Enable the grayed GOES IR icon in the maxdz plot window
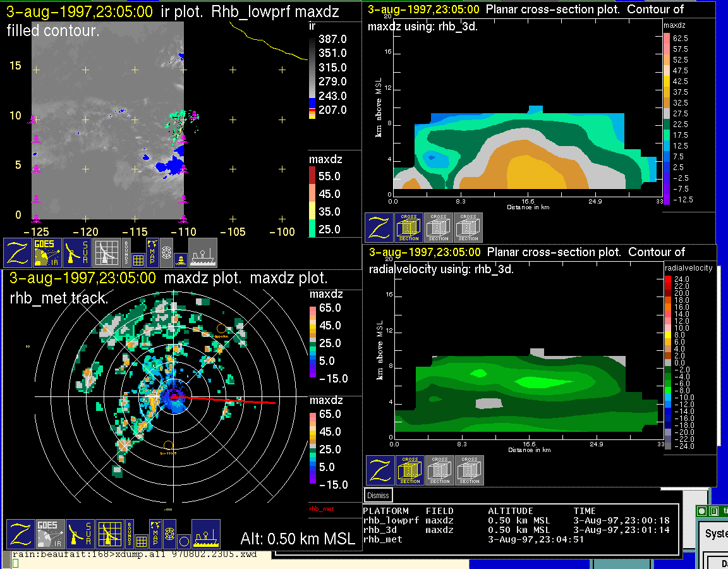Viewport: 728px width, 569px height. coord(50,534)
